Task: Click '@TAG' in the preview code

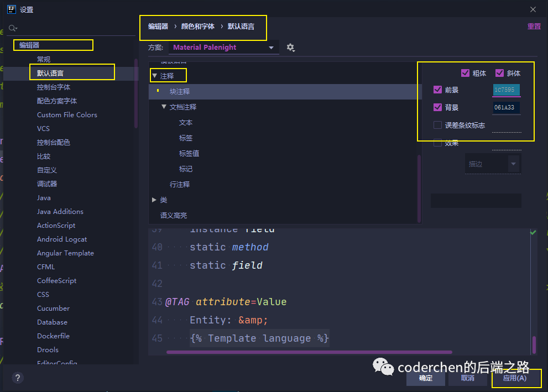Action: [x=177, y=302]
